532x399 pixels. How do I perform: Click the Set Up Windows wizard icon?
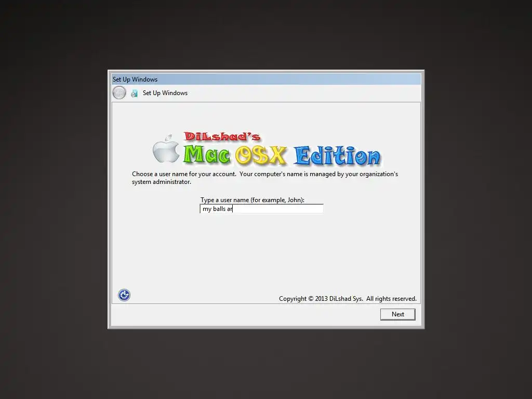(135, 94)
